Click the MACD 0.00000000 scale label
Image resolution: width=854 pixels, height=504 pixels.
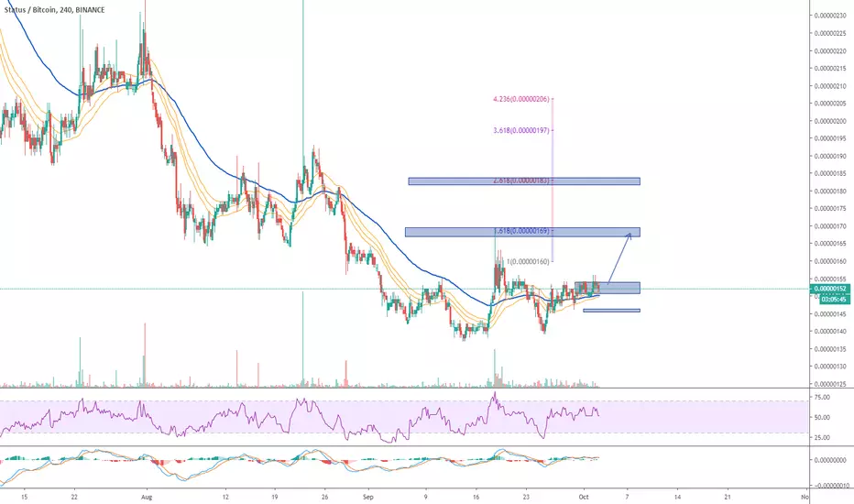tap(830, 460)
